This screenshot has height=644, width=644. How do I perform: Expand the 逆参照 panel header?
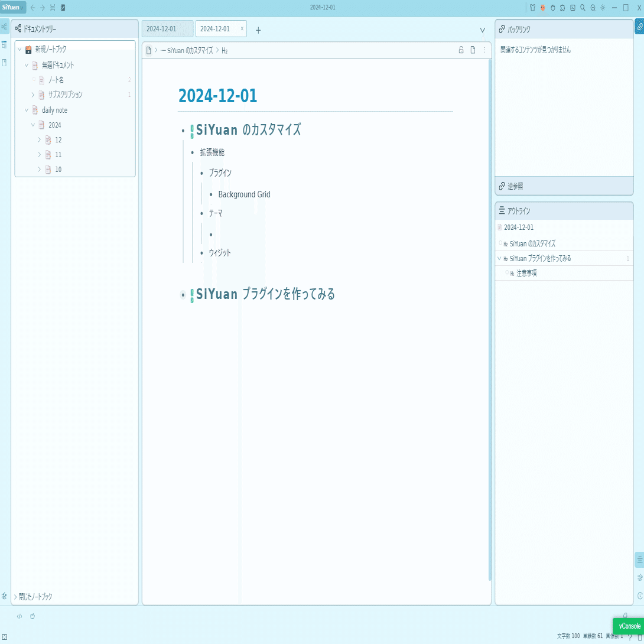coord(564,186)
